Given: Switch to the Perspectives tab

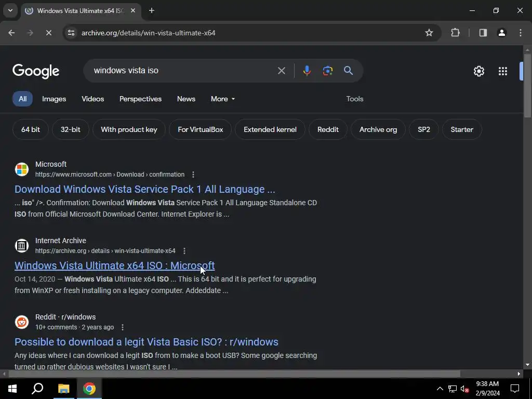Looking at the screenshot, I should (140, 99).
